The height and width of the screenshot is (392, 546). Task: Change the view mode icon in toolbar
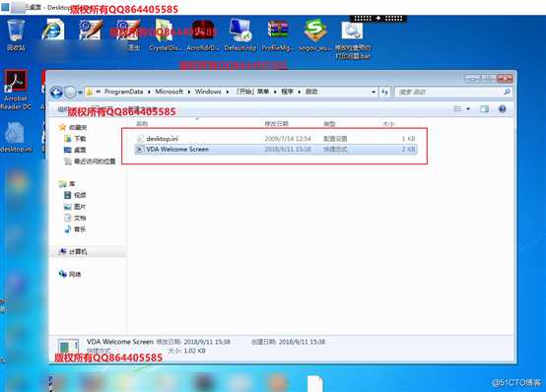pos(457,109)
